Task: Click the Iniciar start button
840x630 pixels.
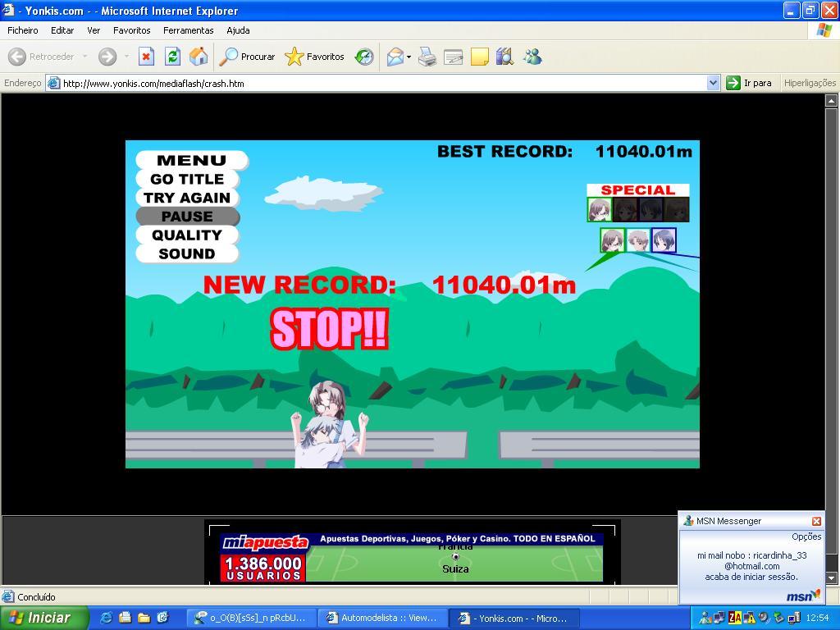Action: pos(44,618)
